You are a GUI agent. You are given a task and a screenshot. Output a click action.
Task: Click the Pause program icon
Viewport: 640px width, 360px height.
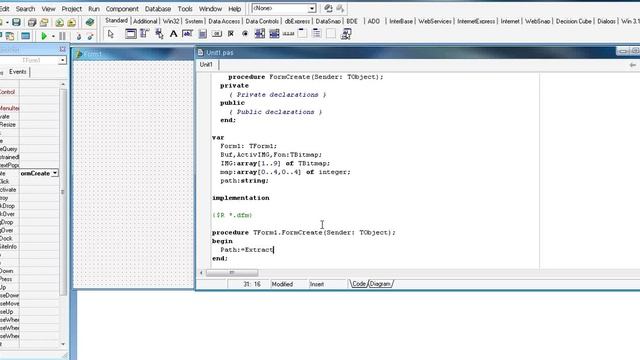coord(62,36)
